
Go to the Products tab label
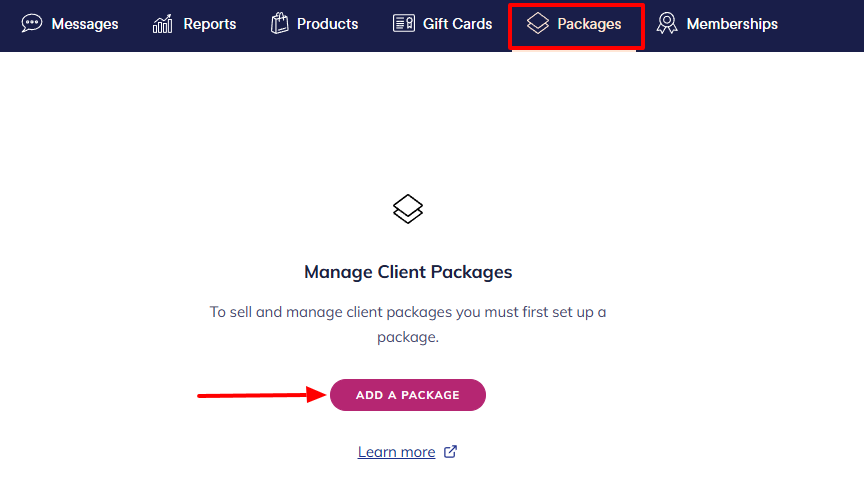[327, 24]
